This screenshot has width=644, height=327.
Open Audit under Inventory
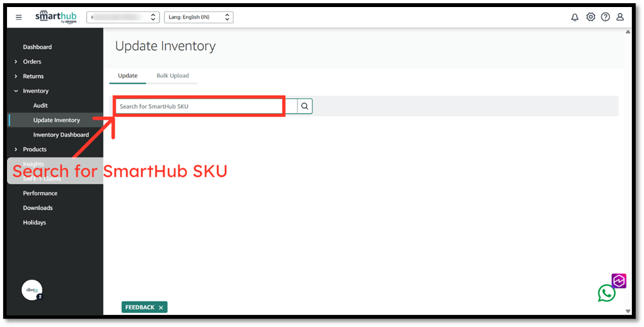[x=40, y=106]
